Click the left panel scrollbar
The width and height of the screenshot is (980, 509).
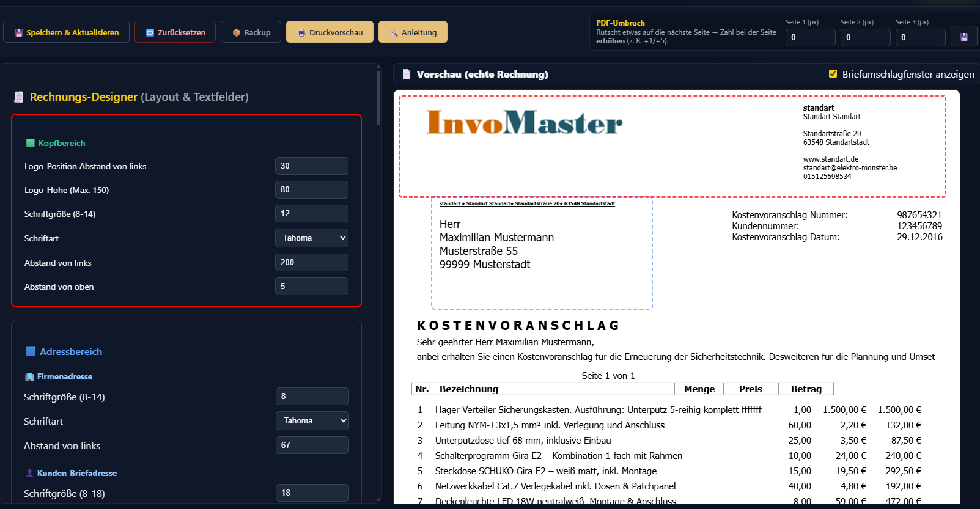(x=378, y=98)
